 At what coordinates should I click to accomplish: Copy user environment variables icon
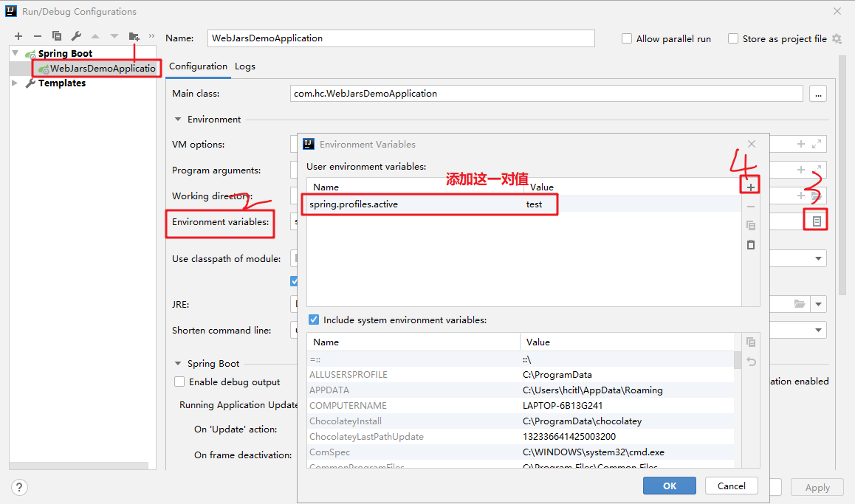(751, 225)
